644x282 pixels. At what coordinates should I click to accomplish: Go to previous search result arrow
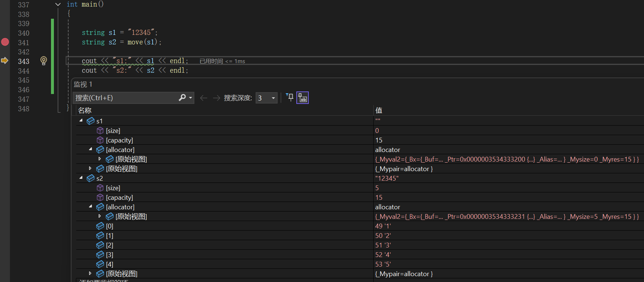(x=204, y=98)
